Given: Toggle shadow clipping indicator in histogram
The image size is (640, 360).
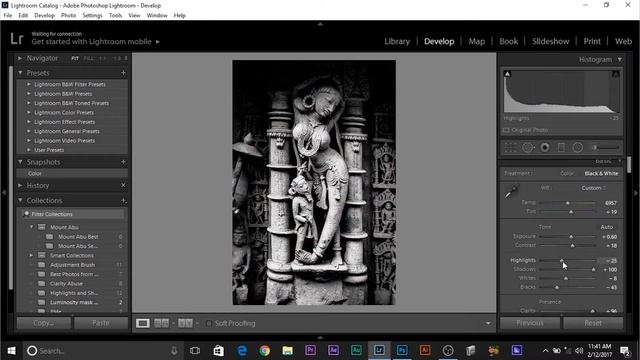Looking at the screenshot, I should (507, 74).
